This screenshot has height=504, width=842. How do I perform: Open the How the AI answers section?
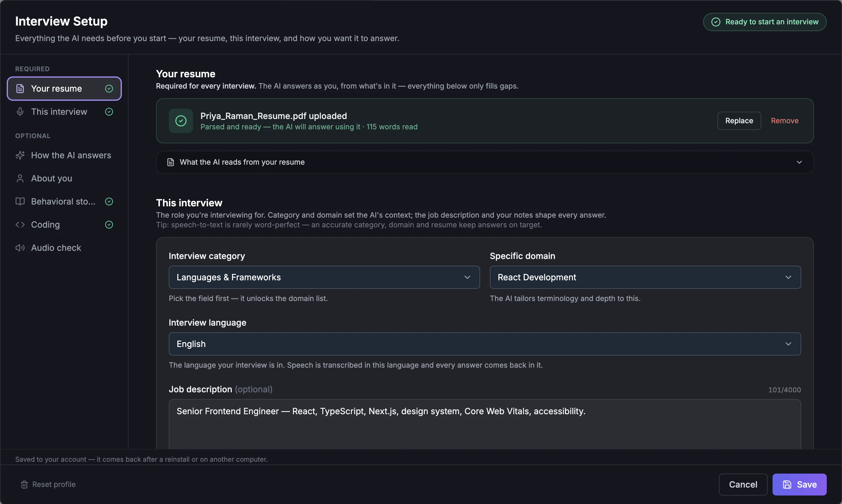(x=64, y=155)
